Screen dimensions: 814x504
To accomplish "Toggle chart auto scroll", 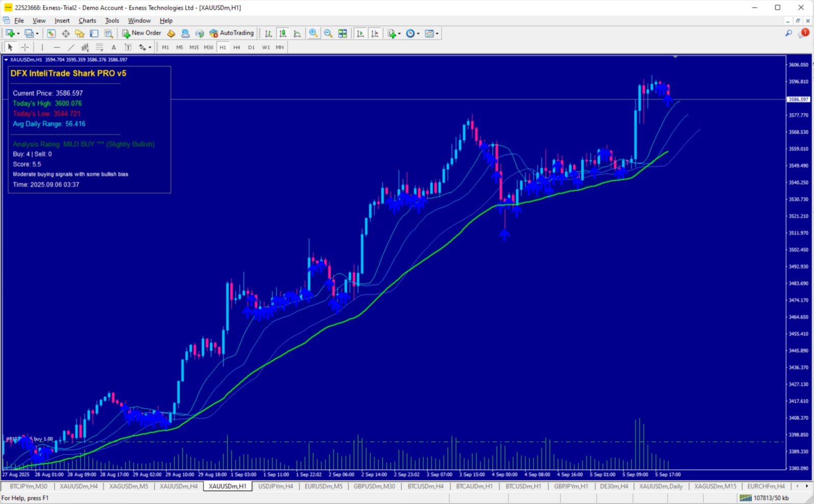I will point(360,33).
